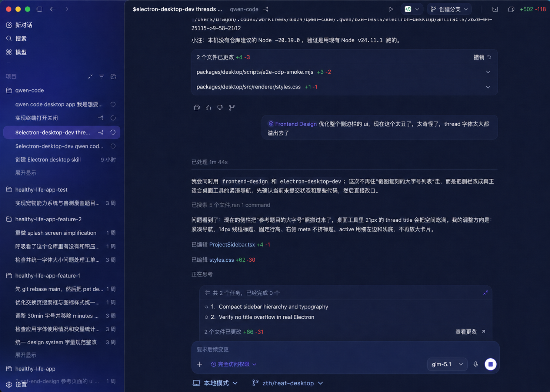Open the zth/feat-desktop branch dropdown
The width and height of the screenshot is (550, 392).
pyautogui.click(x=288, y=383)
